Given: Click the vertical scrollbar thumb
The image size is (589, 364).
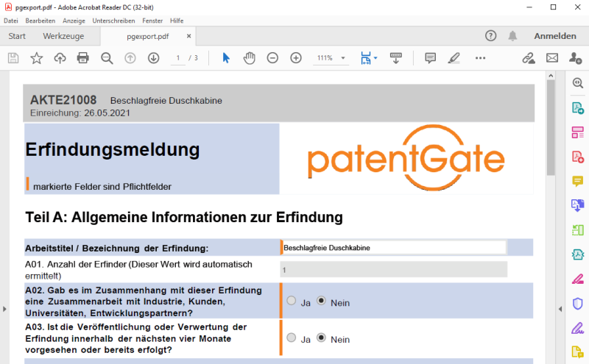Looking at the screenshot, I should 551,128.
